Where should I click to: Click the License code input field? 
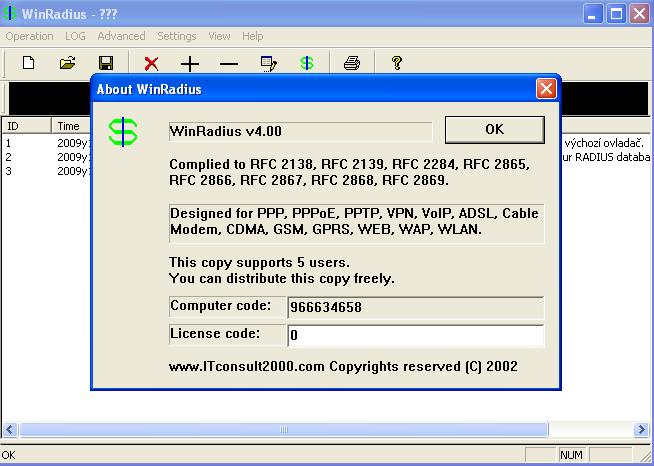[x=416, y=335]
